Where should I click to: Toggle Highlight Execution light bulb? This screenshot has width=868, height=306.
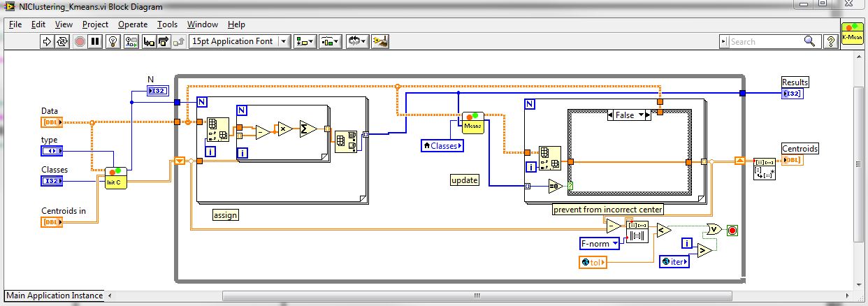(113, 41)
